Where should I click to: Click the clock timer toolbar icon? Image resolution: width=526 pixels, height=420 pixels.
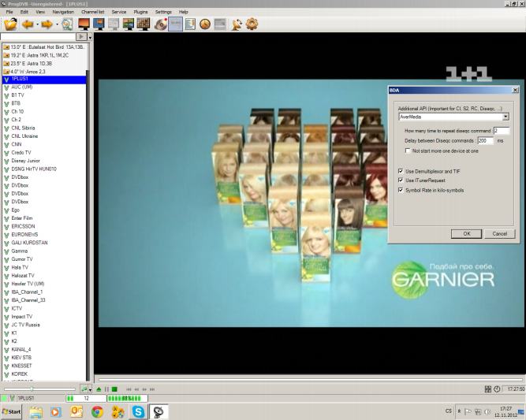pos(205,24)
